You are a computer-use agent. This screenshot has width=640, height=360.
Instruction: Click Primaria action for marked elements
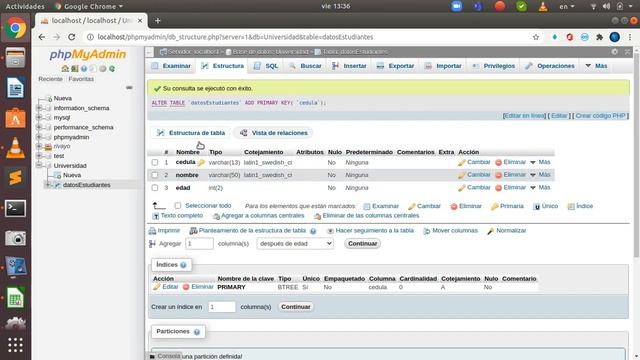point(507,206)
